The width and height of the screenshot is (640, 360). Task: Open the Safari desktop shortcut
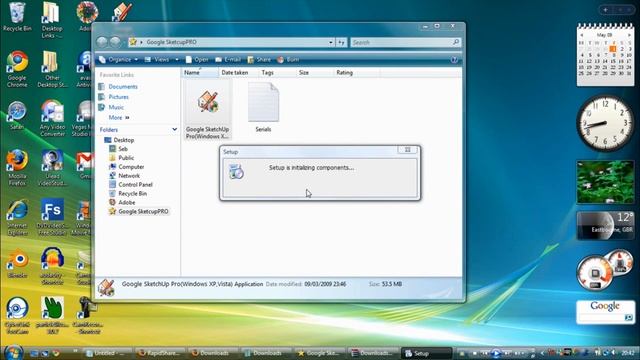[17, 116]
